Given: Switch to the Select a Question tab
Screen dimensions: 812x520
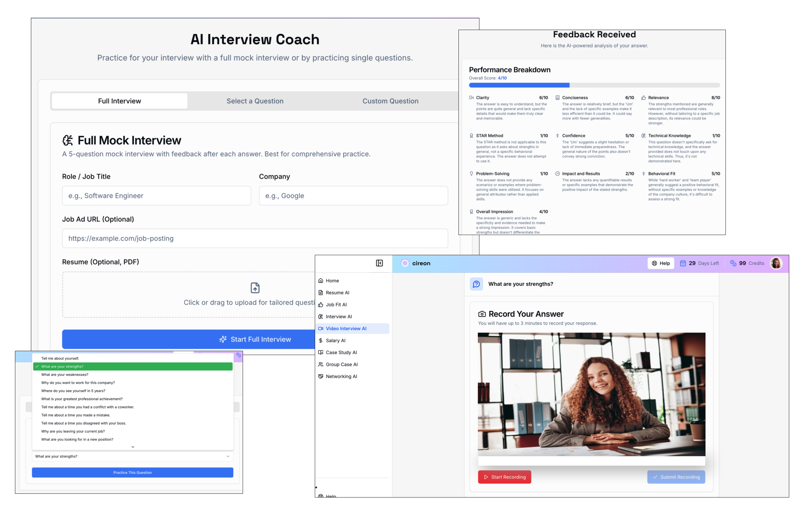Looking at the screenshot, I should point(255,101).
